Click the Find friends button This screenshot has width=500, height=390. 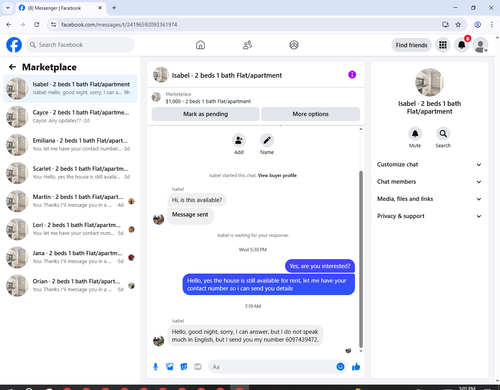click(411, 45)
